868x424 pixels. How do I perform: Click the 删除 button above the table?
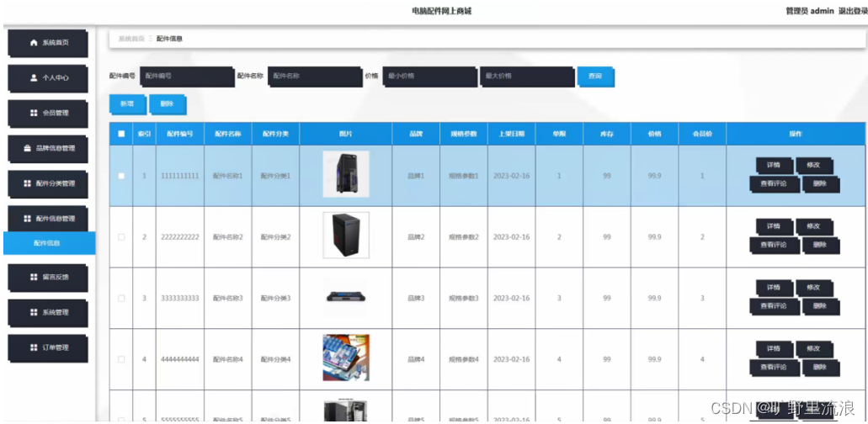(168, 104)
